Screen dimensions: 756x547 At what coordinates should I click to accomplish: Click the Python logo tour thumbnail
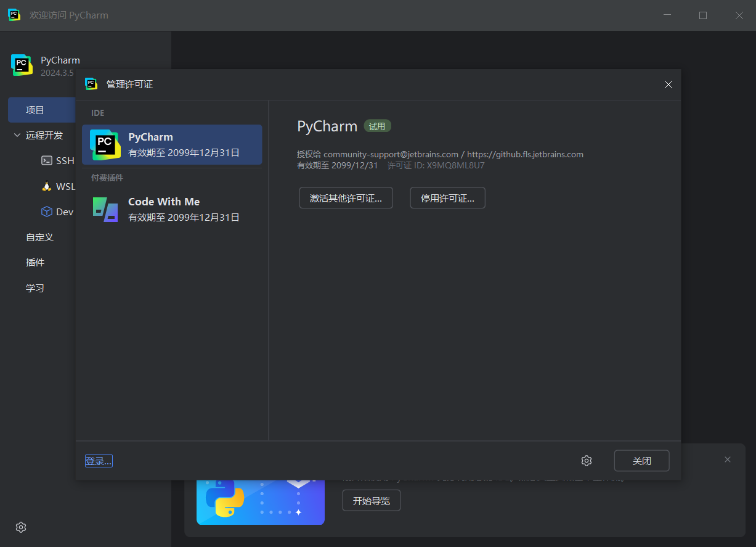(261, 502)
